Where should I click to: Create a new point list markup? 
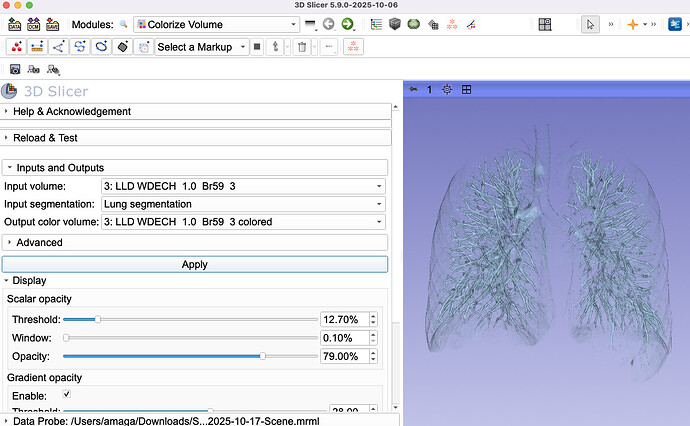pyautogui.click(x=16, y=47)
